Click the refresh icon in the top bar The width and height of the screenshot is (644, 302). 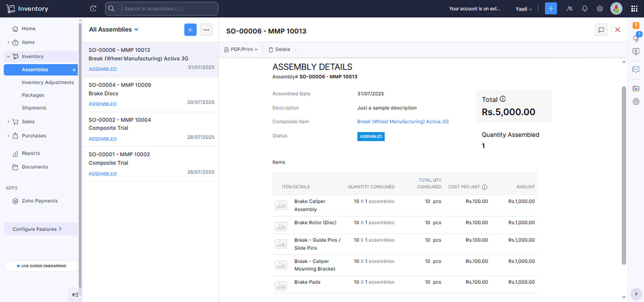(x=93, y=9)
